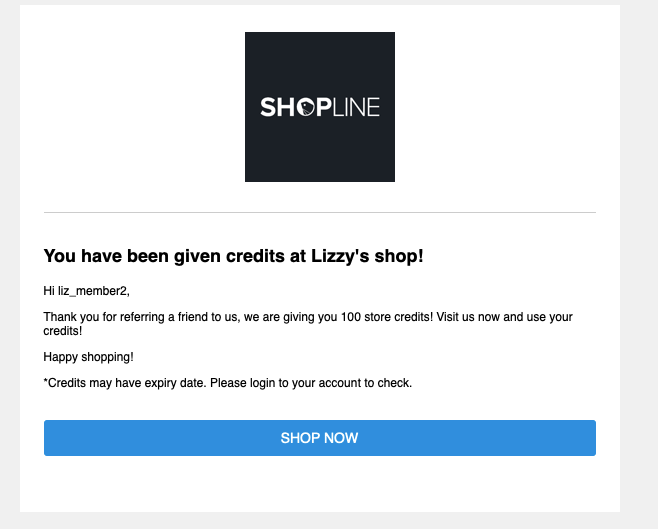658x529 pixels.
Task: Click the horizontal divider line under the logo
Action: click(x=320, y=213)
